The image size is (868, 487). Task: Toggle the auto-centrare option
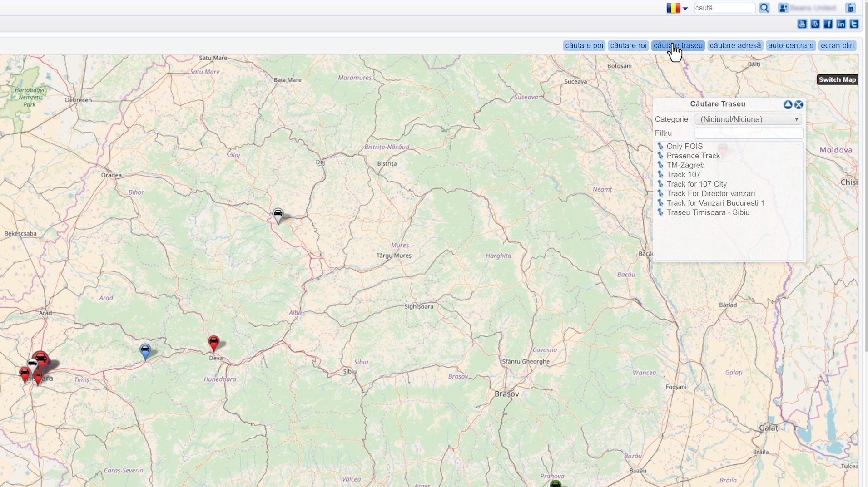click(790, 45)
